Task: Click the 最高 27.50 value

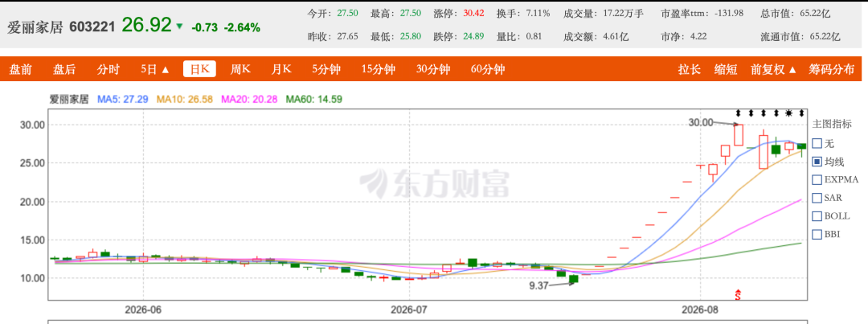Action: (x=411, y=14)
